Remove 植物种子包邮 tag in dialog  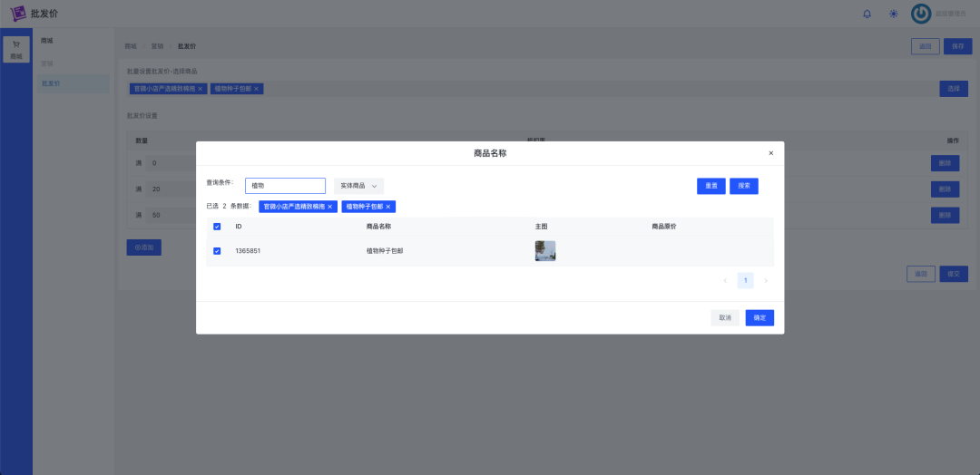tap(388, 207)
